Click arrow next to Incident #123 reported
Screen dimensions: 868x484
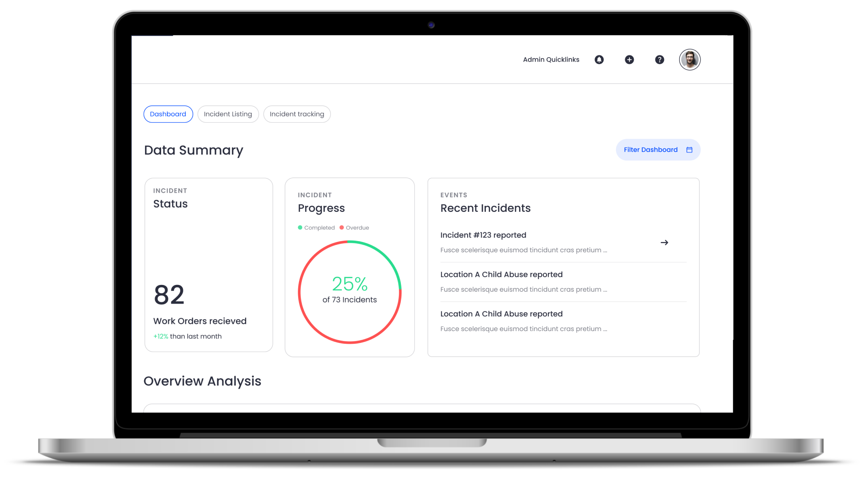click(664, 242)
